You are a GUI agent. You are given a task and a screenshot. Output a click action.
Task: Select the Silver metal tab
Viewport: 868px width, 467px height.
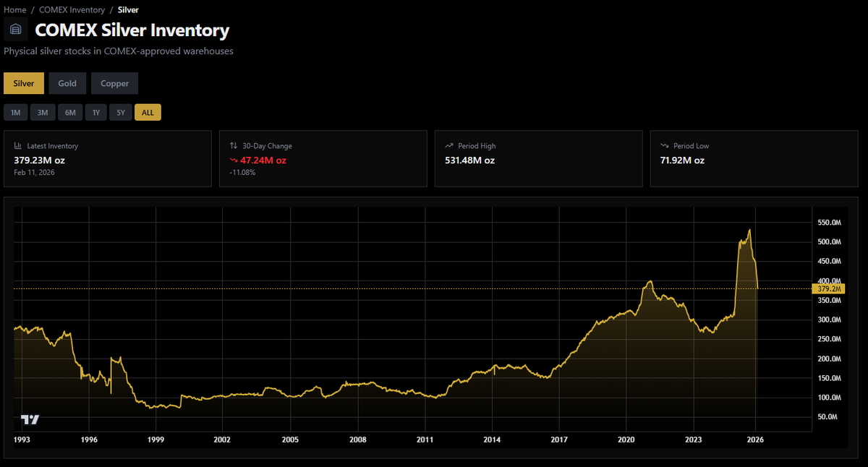(x=24, y=83)
